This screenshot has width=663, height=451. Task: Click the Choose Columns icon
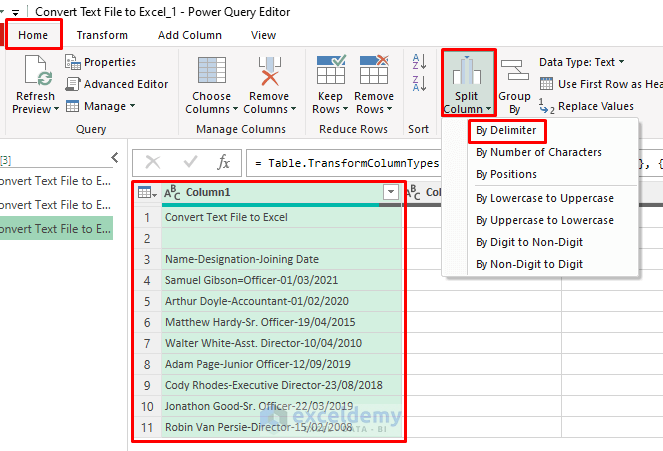click(x=212, y=71)
